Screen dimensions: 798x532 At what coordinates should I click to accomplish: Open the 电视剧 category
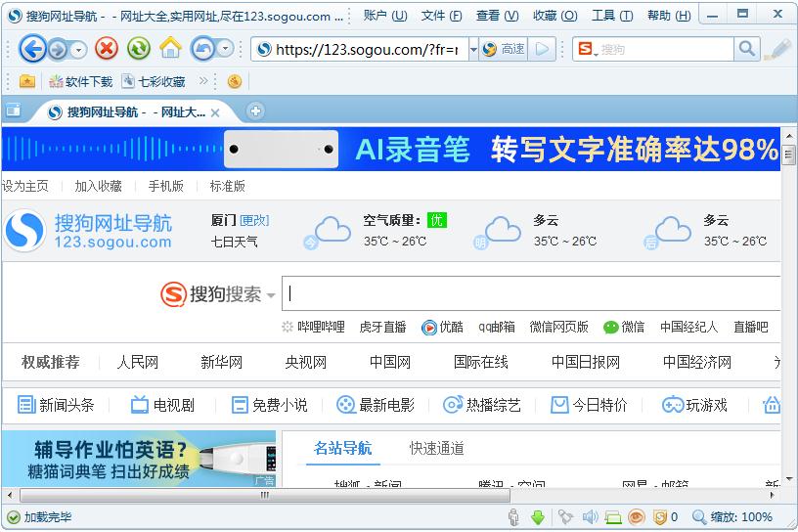click(x=163, y=405)
